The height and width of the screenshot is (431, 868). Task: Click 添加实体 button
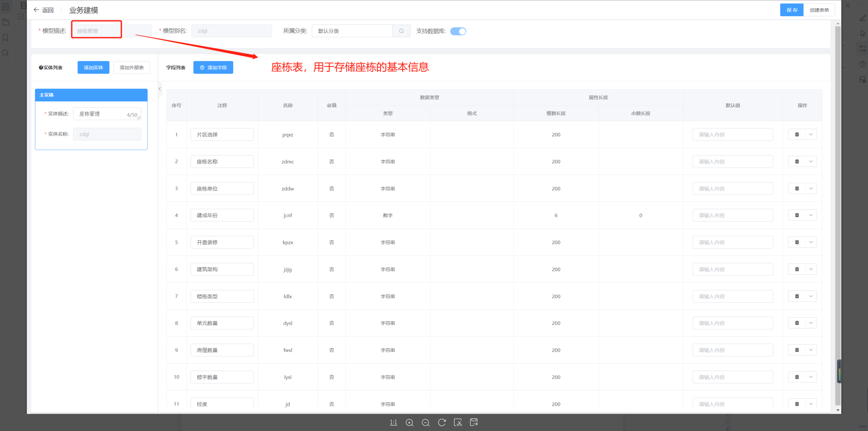(x=93, y=67)
